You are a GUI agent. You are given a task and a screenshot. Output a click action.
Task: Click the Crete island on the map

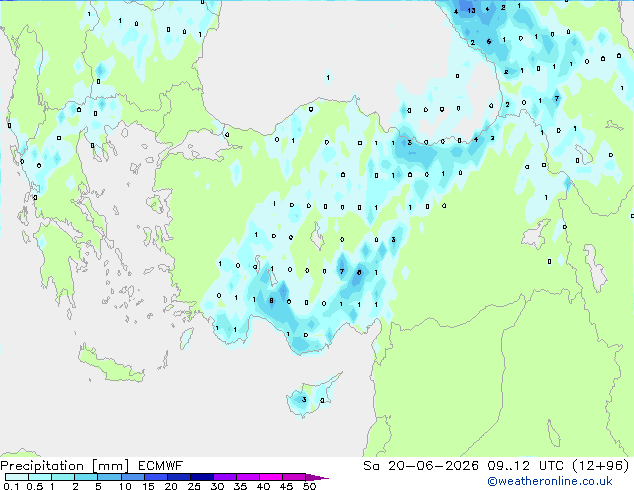pos(110,365)
